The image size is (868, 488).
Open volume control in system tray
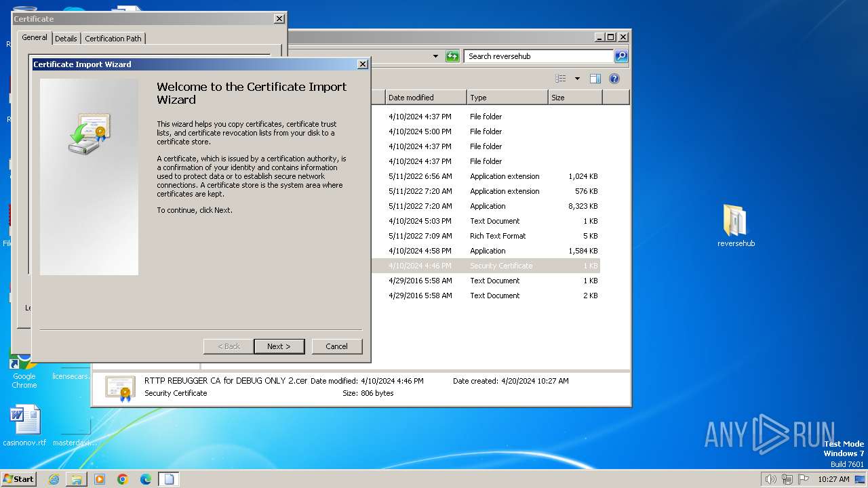click(770, 479)
